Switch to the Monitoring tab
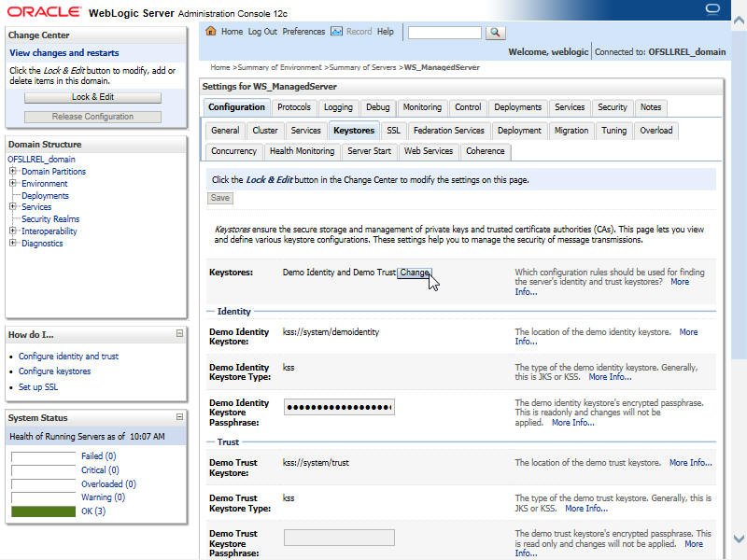 point(422,107)
